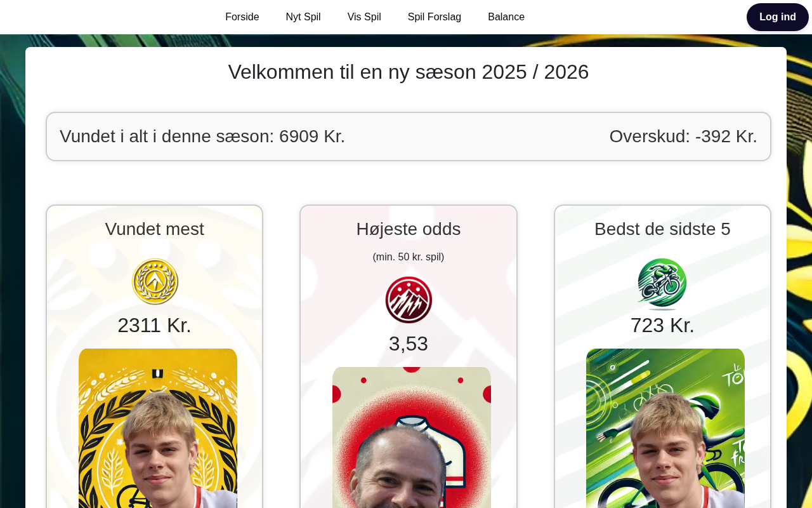Click the Vundet mest card heading
The image size is (812, 508).
pyautogui.click(x=155, y=229)
